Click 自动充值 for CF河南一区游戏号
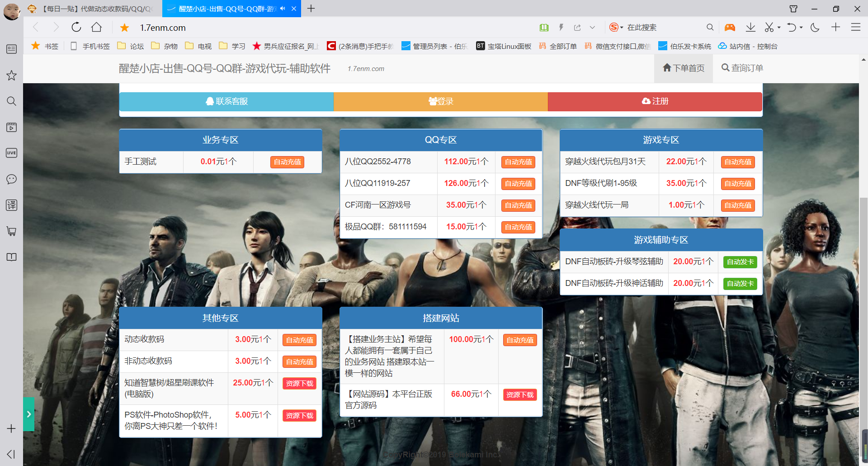 (518, 205)
